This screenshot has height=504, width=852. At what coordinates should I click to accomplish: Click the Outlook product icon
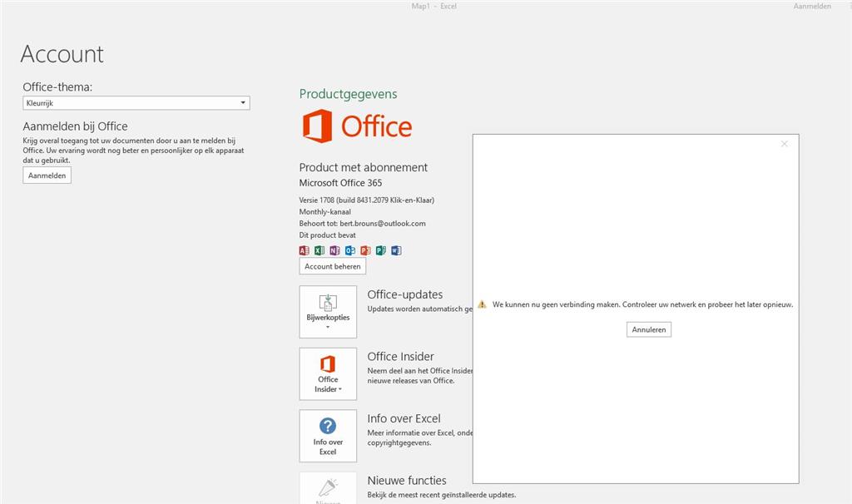pyautogui.click(x=350, y=250)
